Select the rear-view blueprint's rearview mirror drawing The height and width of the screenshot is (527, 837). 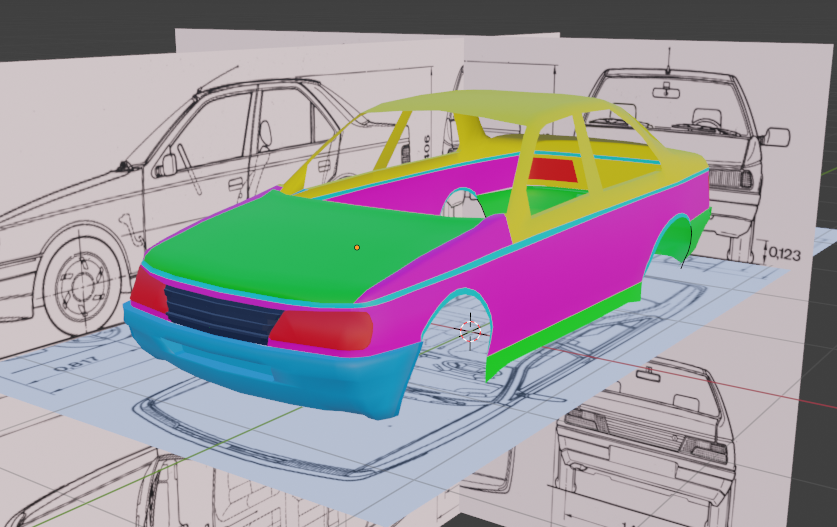(666, 91)
